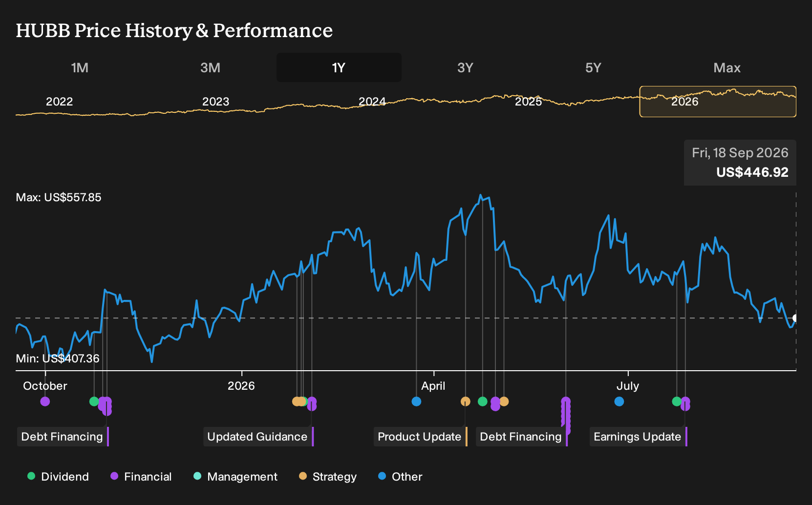This screenshot has width=812, height=505.
Task: Open the Debt Financing label near October
Action: pos(62,437)
